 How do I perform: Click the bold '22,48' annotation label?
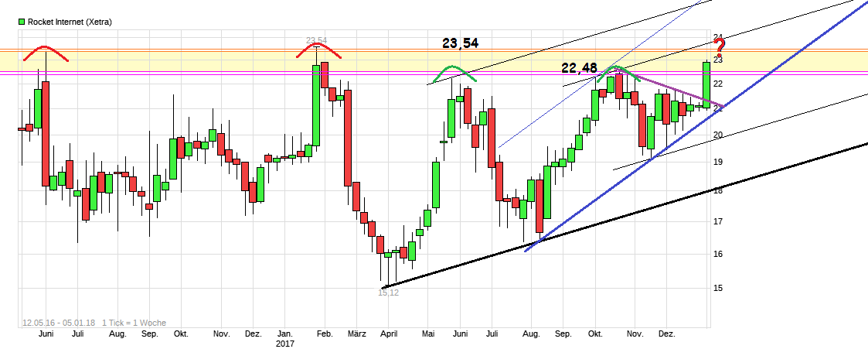coord(579,67)
